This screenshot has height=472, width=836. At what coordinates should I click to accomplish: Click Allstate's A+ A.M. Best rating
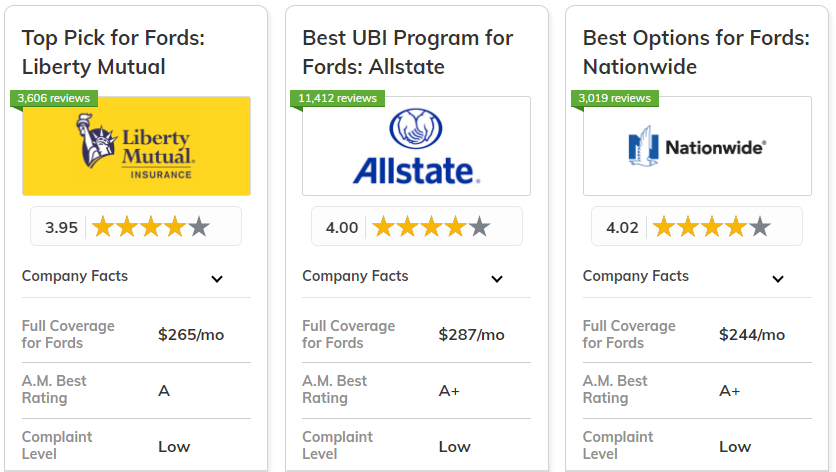pos(449,391)
